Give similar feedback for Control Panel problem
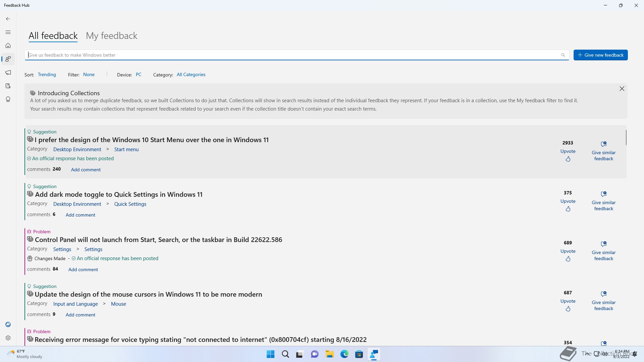The image size is (644, 362). click(604, 251)
